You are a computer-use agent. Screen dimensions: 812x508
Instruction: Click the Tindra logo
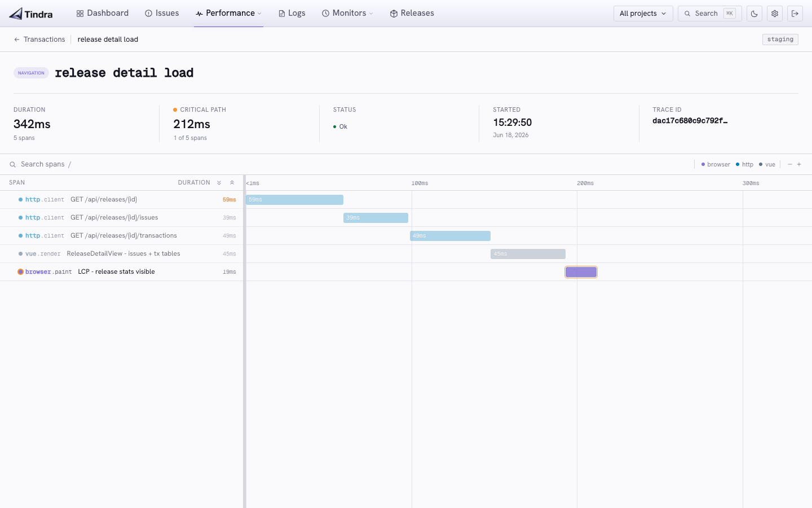31,14
